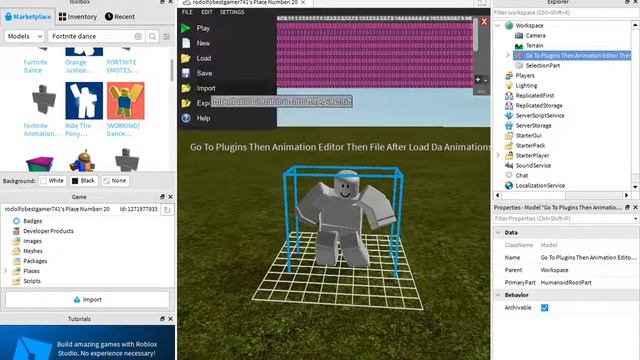Click the timeline zoom in plus button
Viewport: 640px width, 360px height.
point(478,80)
